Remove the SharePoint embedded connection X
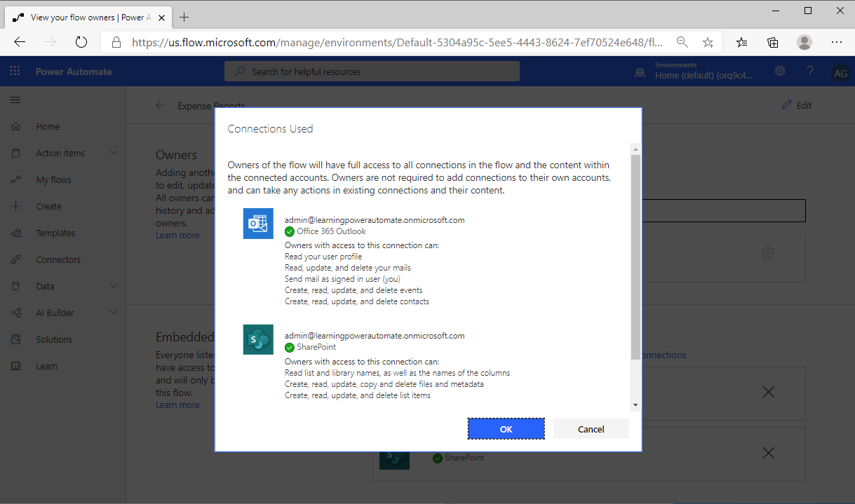This screenshot has height=504, width=855. pos(768,453)
